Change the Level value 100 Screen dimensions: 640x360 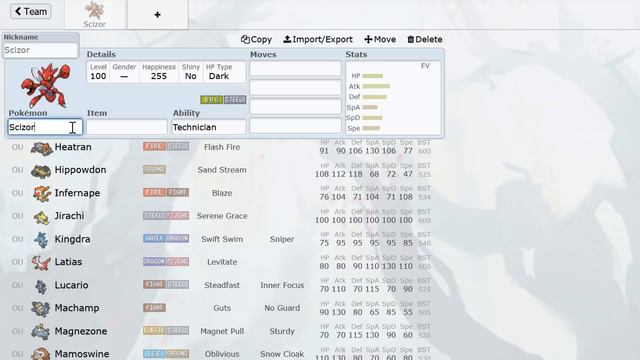[98, 72]
